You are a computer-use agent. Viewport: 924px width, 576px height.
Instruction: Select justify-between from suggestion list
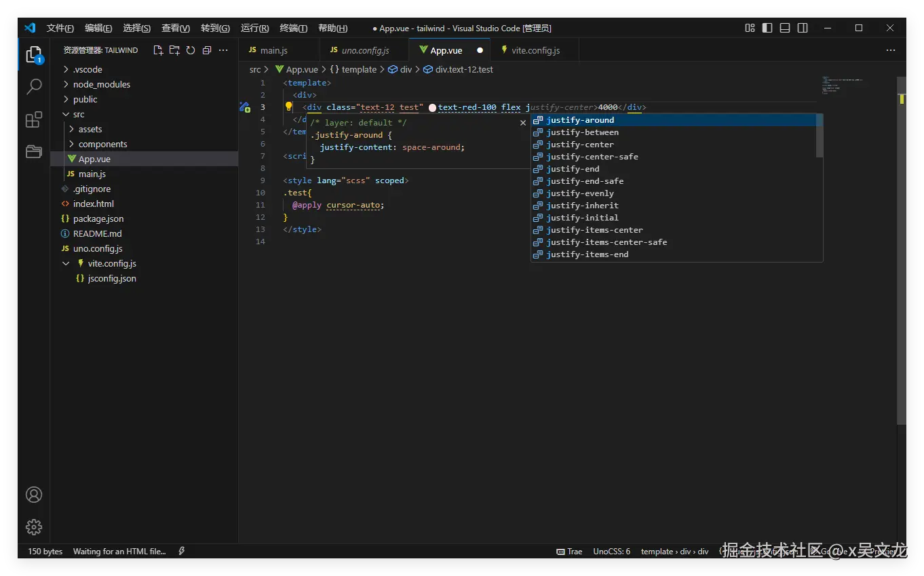[582, 132]
